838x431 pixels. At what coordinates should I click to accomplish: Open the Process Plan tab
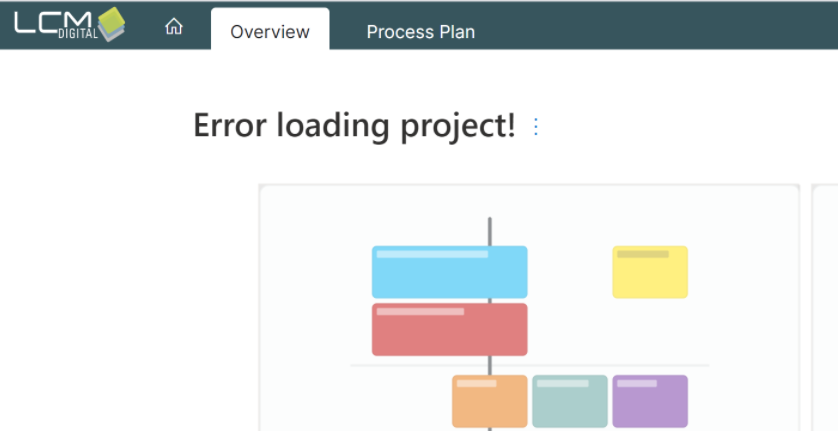[420, 32]
